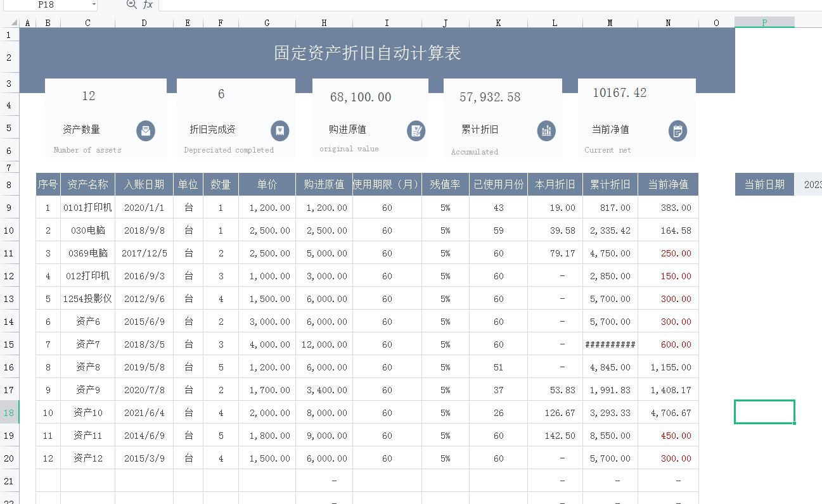Screen dimensions: 822x504
Task: Click the 残值率 heading cell
Action: (445, 185)
